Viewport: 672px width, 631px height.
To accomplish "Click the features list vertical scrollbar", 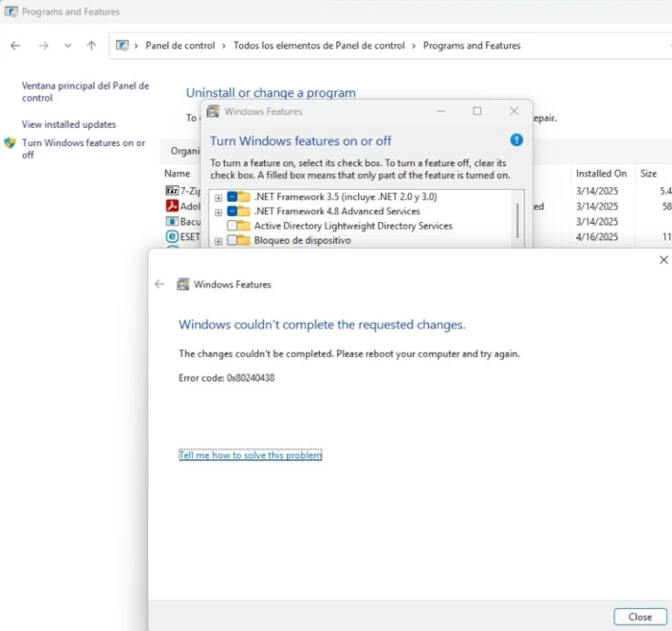I will [517, 221].
